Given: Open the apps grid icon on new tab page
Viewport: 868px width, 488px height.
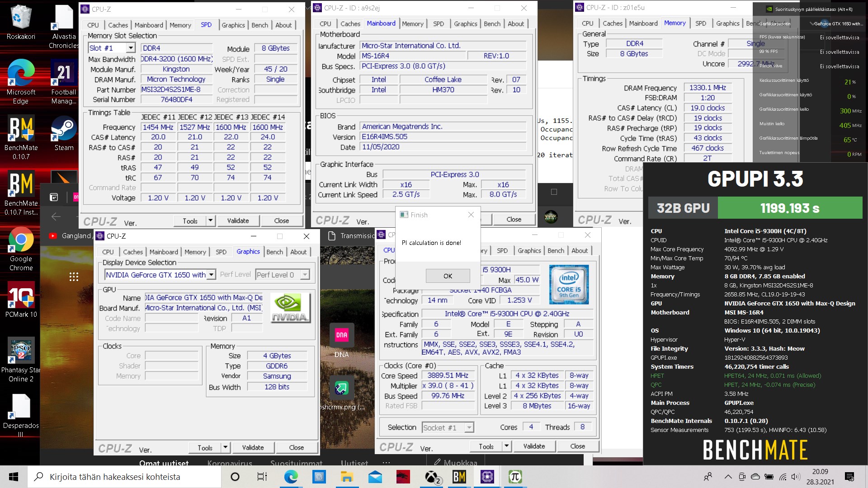Looking at the screenshot, I should tap(74, 277).
